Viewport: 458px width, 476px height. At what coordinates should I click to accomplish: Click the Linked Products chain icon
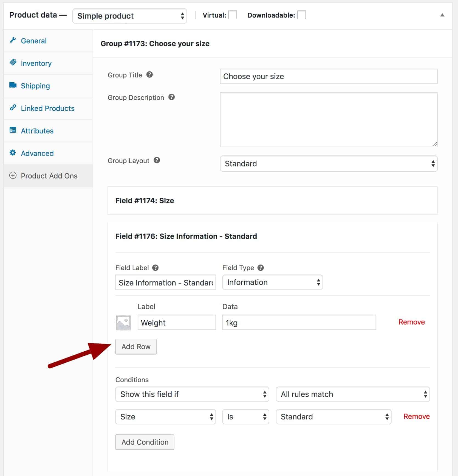tap(13, 108)
